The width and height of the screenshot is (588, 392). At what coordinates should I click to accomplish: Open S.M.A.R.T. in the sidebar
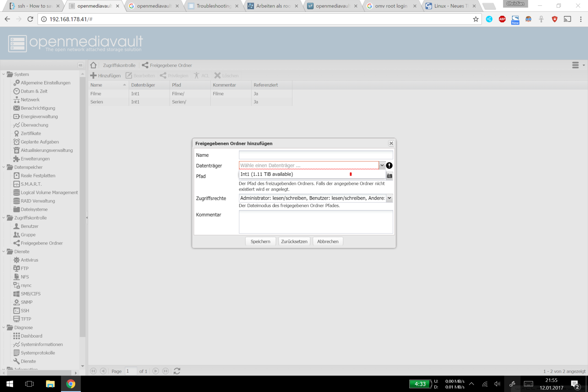click(x=31, y=184)
